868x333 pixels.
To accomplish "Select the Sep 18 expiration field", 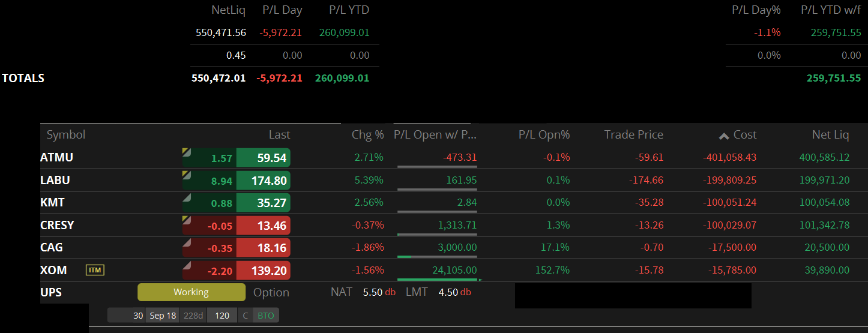I will (163, 316).
